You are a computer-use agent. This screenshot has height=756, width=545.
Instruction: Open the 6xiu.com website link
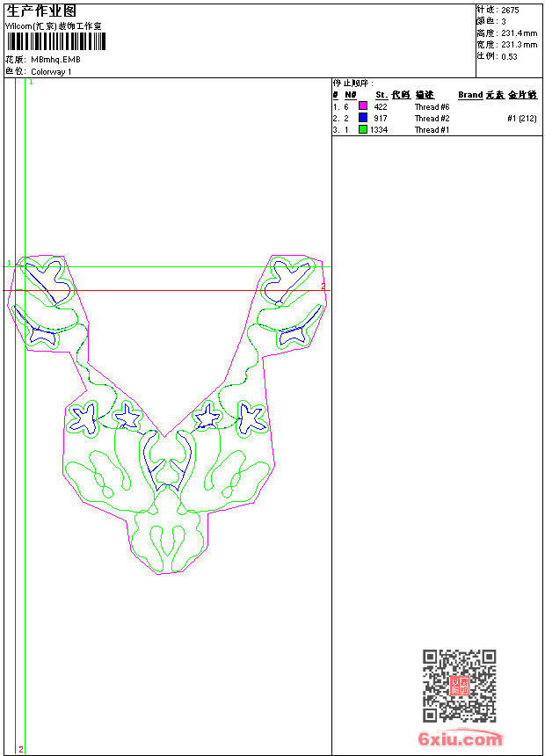tap(460, 740)
